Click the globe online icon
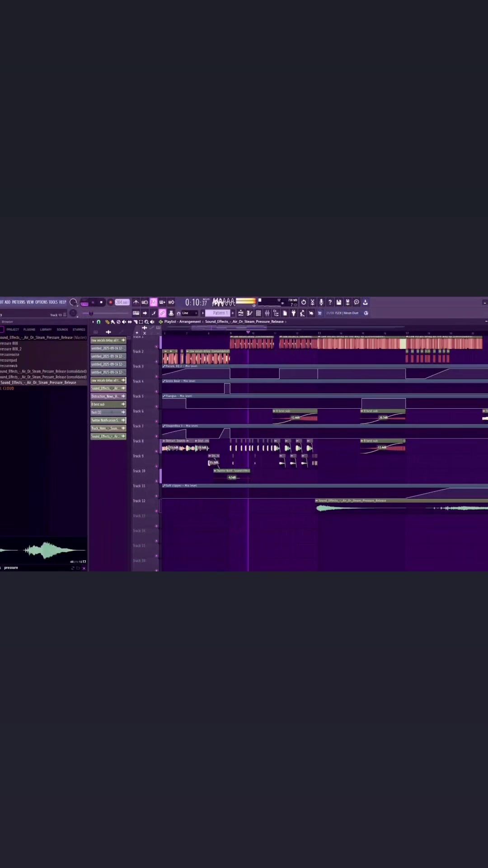 366,313
